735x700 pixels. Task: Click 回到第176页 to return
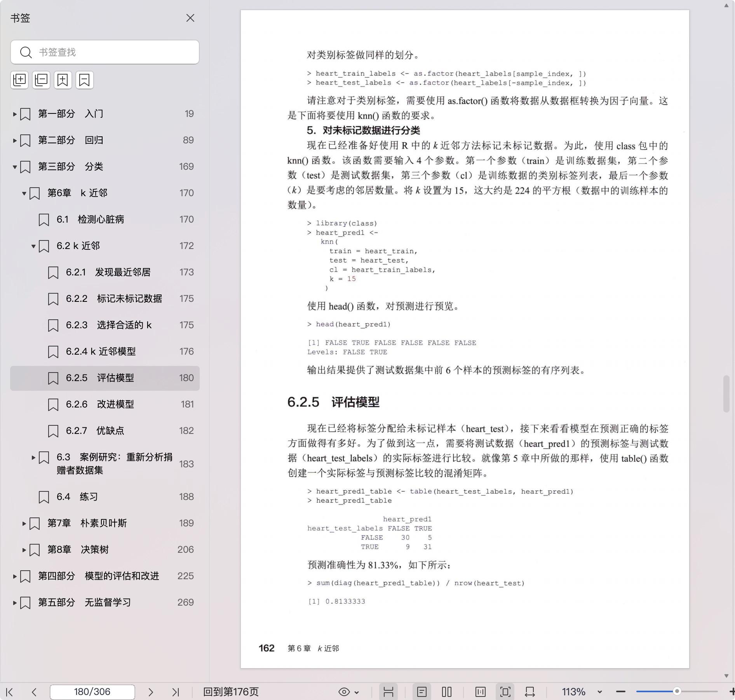click(231, 692)
